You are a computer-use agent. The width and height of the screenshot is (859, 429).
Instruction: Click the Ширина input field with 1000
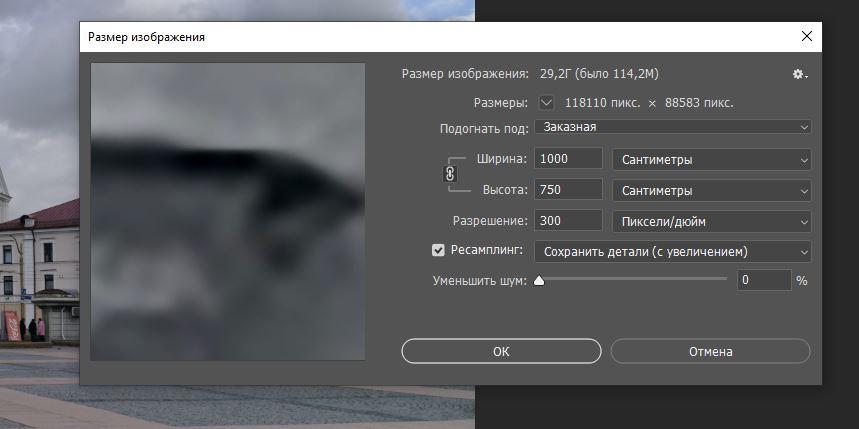pos(568,158)
